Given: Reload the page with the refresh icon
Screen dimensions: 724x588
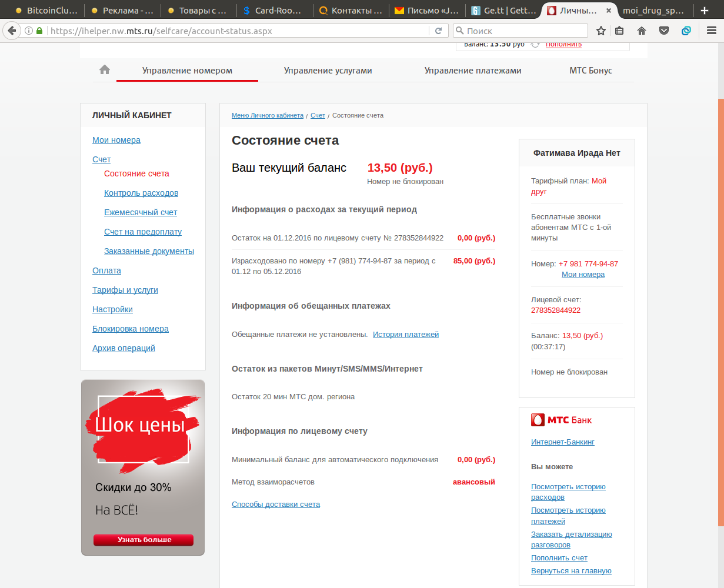Looking at the screenshot, I should point(438,31).
